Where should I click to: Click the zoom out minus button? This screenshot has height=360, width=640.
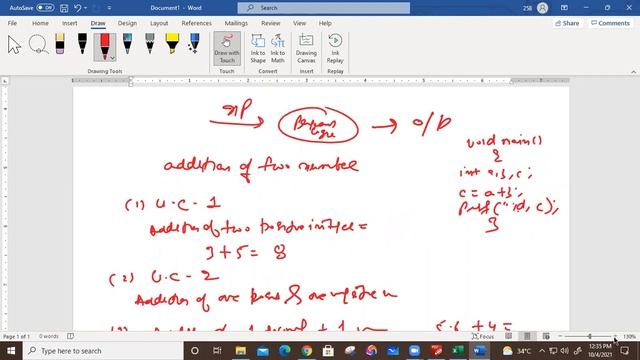tap(560, 336)
